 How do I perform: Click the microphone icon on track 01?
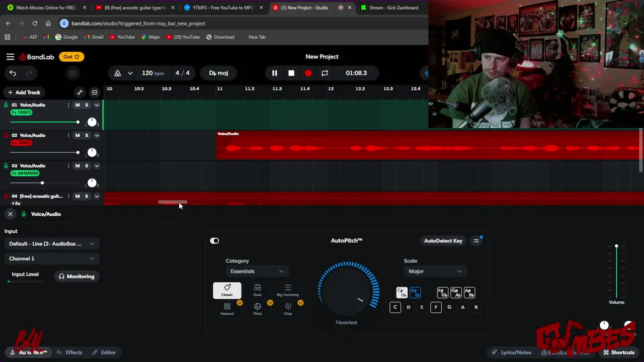pyautogui.click(x=6, y=105)
